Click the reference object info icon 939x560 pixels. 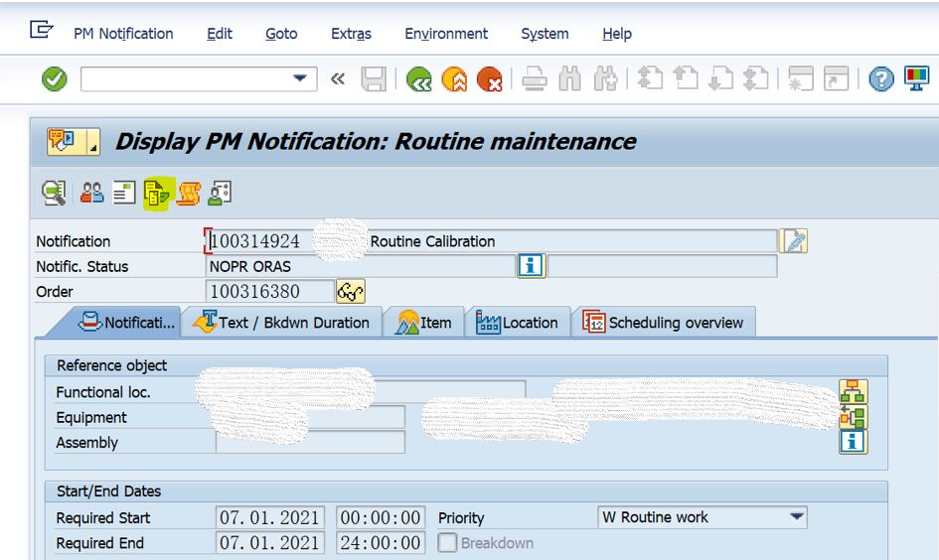click(x=854, y=442)
